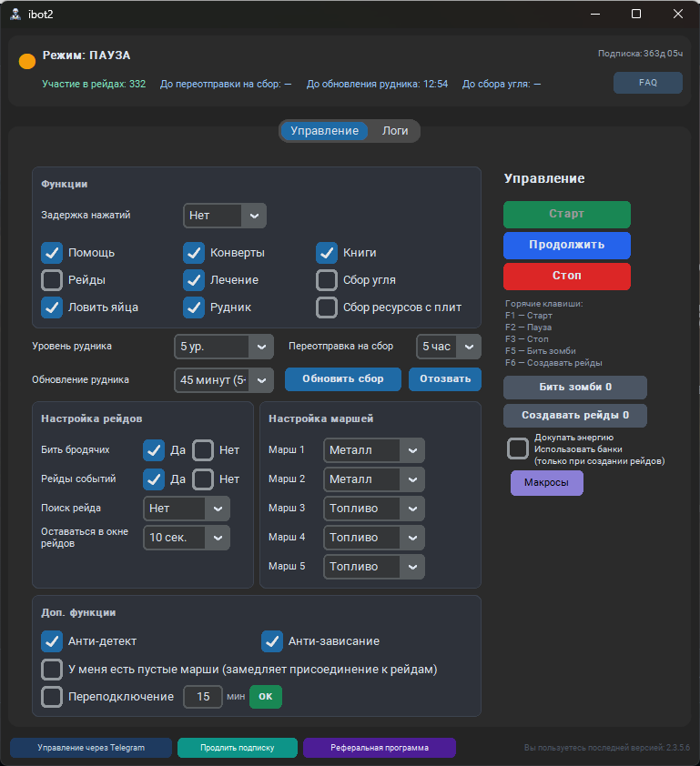700x766 pixels.
Task: Open the Поиск рейда dropdown
Action: (x=187, y=509)
